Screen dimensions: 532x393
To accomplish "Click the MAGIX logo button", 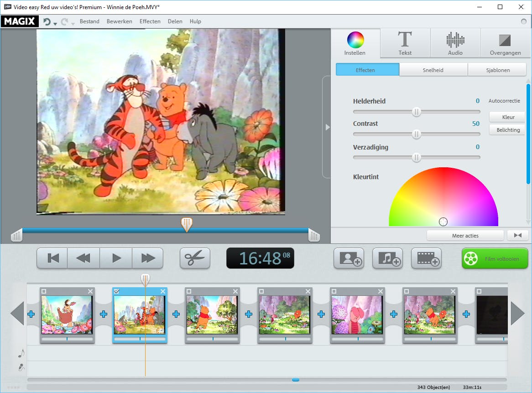I will click(20, 21).
